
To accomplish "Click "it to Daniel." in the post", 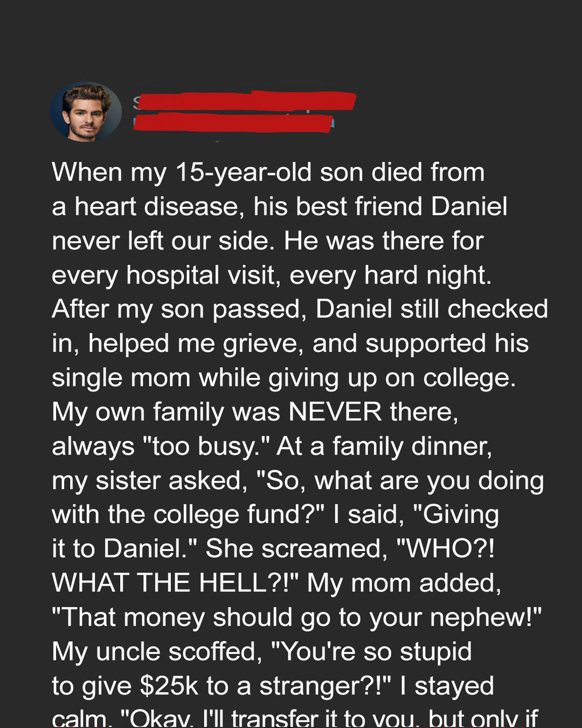I will click(x=125, y=549).
